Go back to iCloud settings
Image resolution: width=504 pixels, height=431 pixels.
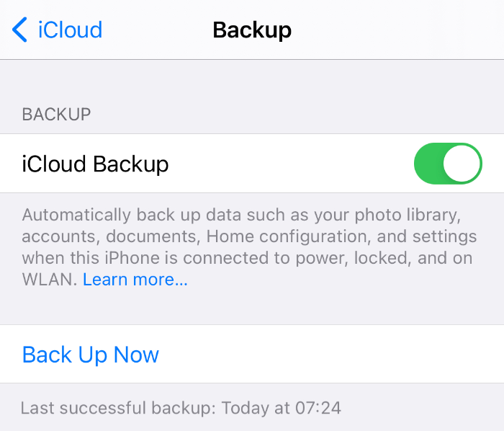(57, 30)
